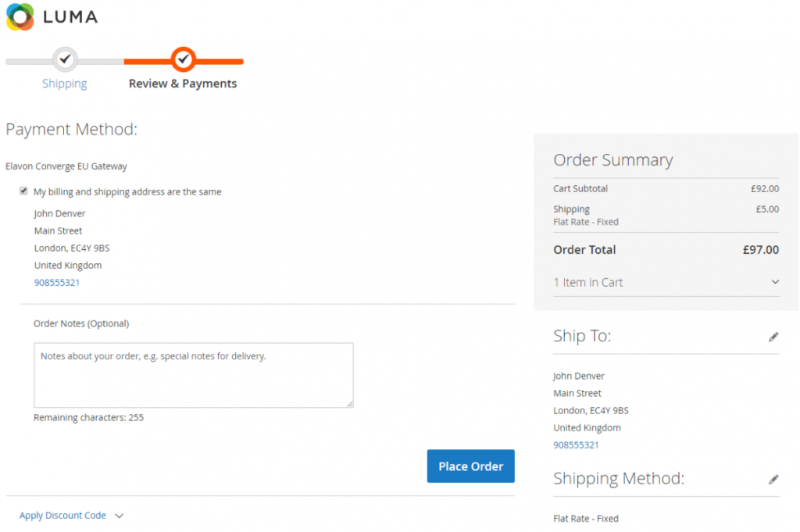Click the Shipping step checkmark icon
Screen dimensions: 800x532
click(x=64, y=59)
